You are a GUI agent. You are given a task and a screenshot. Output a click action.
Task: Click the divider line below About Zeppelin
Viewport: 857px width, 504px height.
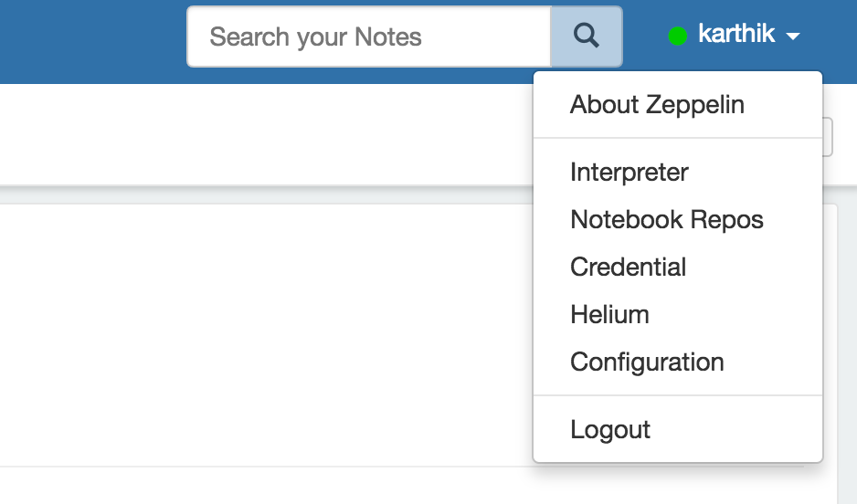tap(677, 139)
